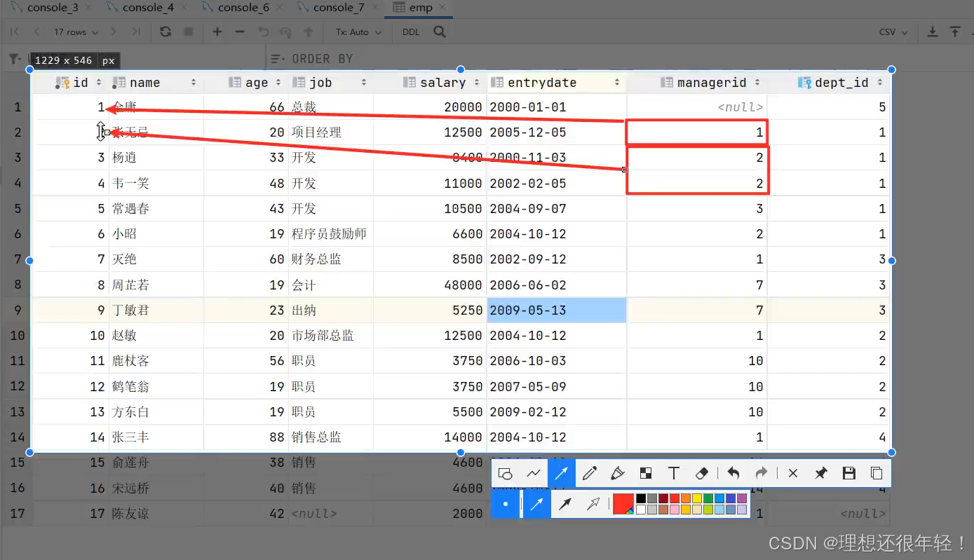Screen dimensions: 974x560
Task: Toggle the sort arrows on the name column
Action: click(x=194, y=83)
